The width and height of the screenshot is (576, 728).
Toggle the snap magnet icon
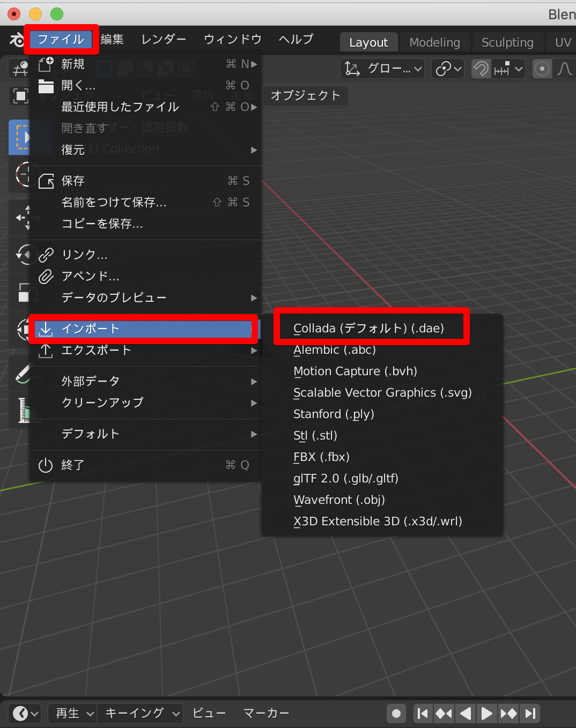point(481,69)
